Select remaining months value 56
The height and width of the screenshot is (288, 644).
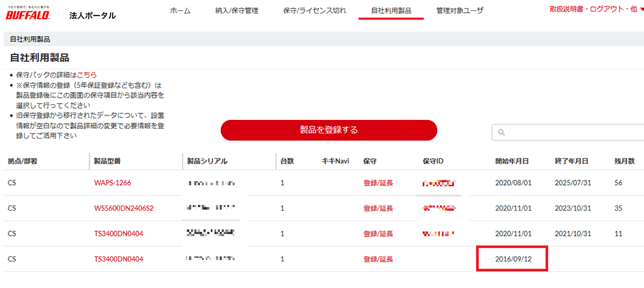click(618, 183)
